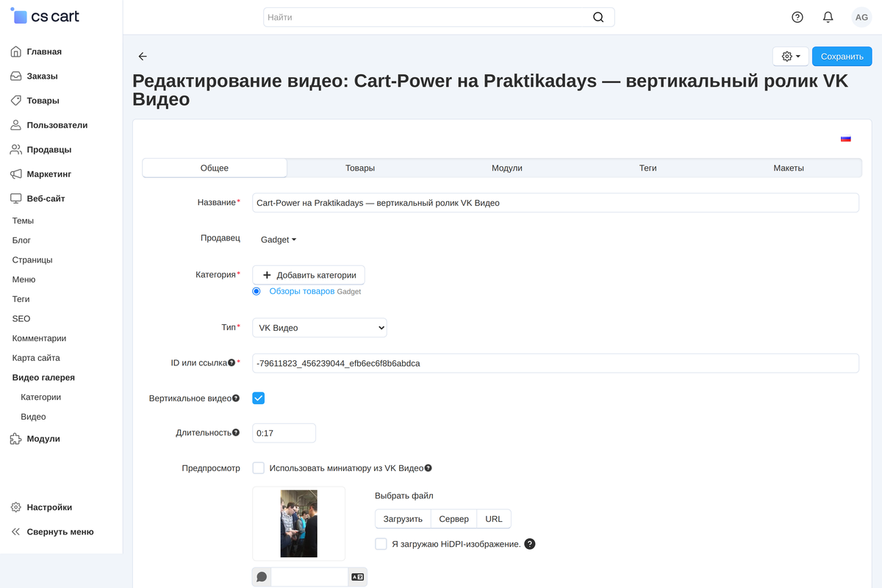Screen dimensions: 882x588
Task: Click the Russian flag language icon
Action: (x=846, y=138)
